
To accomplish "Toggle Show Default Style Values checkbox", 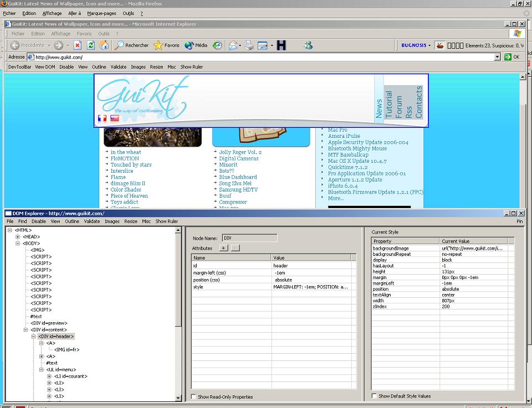I will click(374, 396).
